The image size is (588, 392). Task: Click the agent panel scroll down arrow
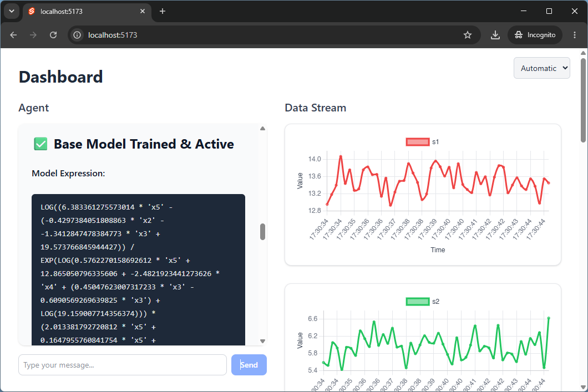pyautogui.click(x=262, y=341)
